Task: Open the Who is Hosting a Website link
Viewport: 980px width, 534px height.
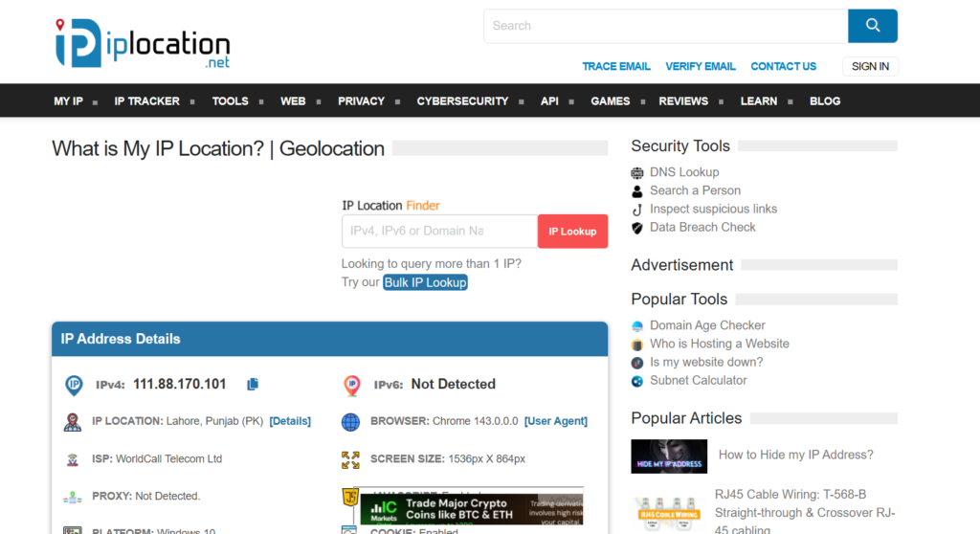Action: pos(720,344)
